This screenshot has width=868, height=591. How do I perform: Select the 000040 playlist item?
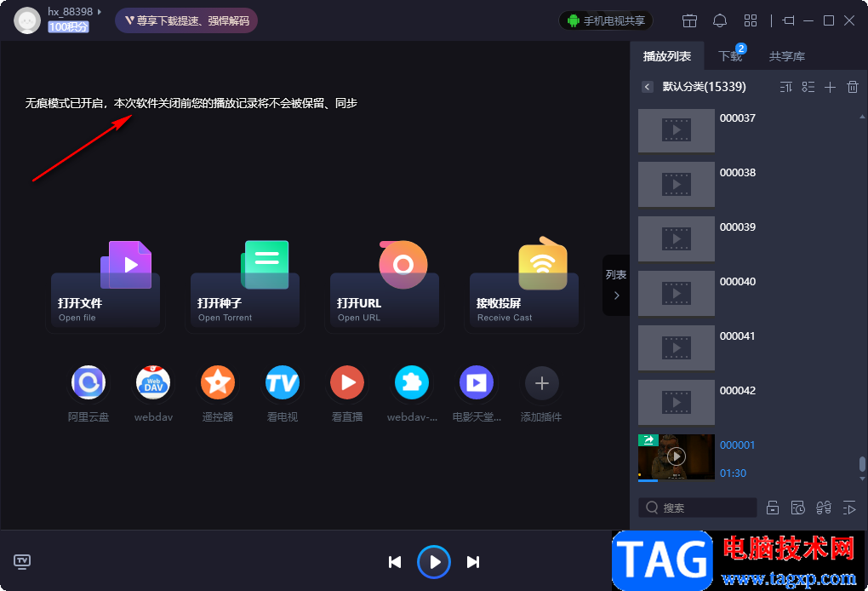coord(748,294)
